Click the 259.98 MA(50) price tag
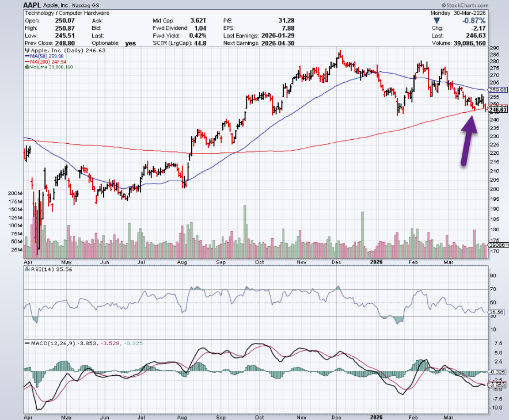 (497, 90)
